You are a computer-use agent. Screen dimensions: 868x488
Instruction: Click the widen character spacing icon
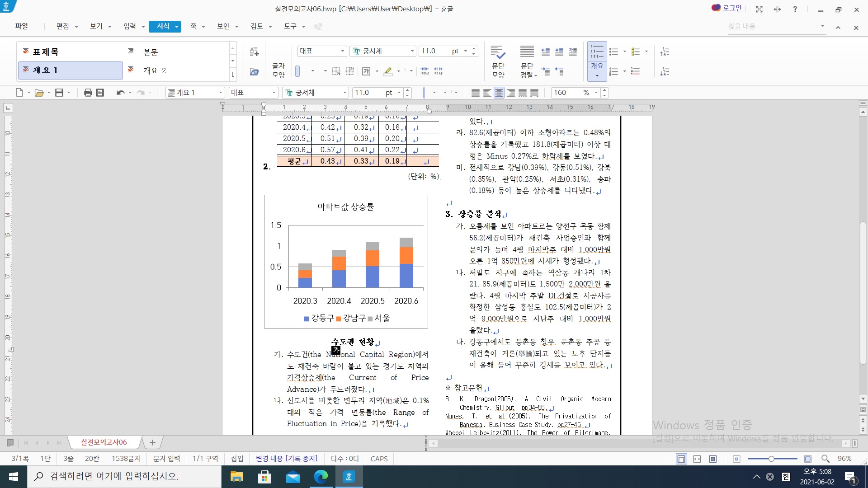[x=438, y=71]
